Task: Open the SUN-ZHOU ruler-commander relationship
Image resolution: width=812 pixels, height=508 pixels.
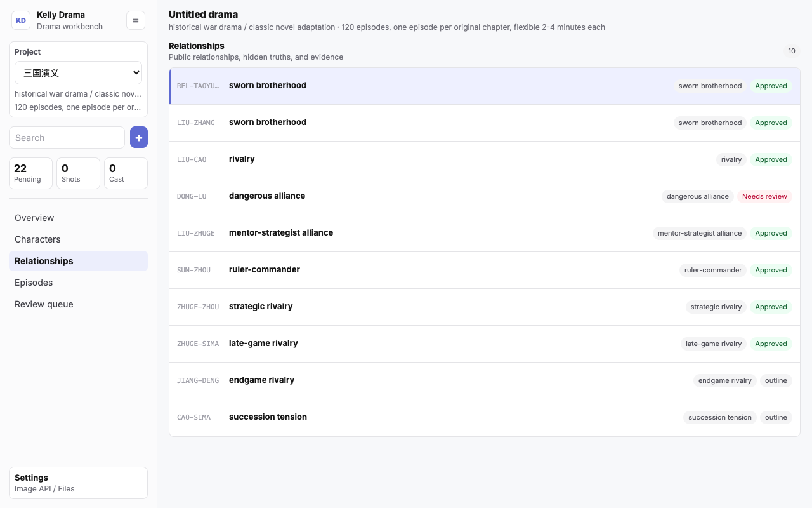Action: [485, 270]
